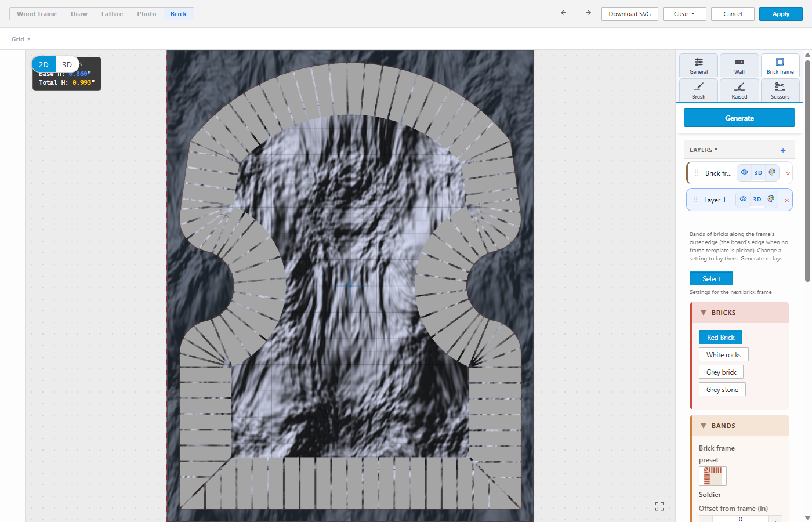This screenshot has width=812, height=522.
Task: Select the Brush tool
Action: (x=699, y=90)
